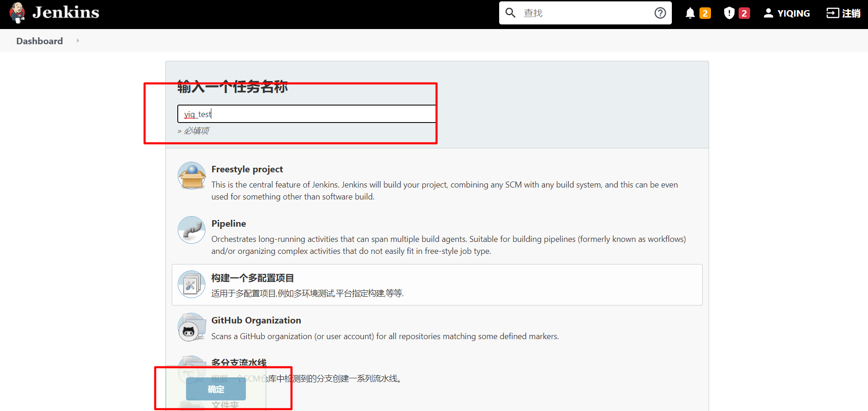Click the Jenkins butler logo icon
This screenshot has height=411, width=868.
point(17,12)
